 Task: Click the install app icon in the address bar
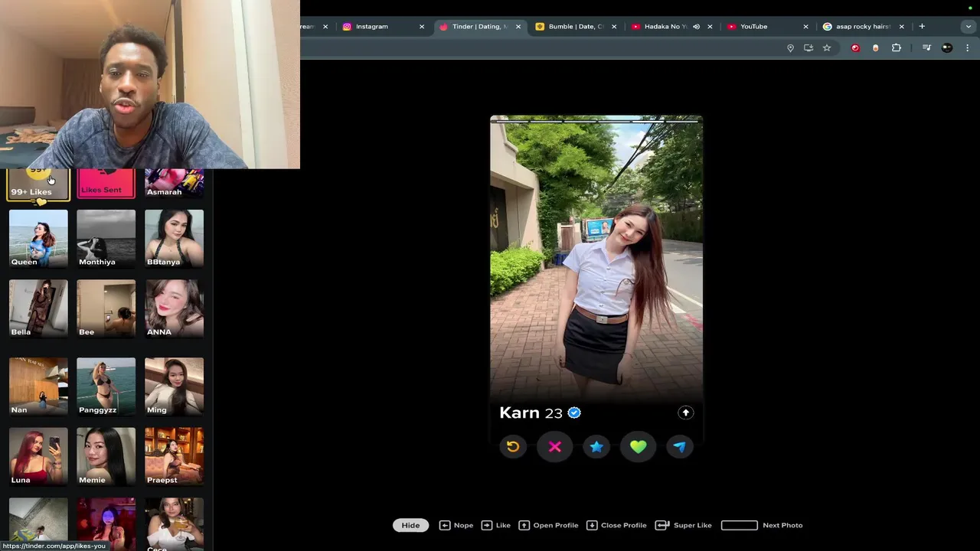(808, 47)
